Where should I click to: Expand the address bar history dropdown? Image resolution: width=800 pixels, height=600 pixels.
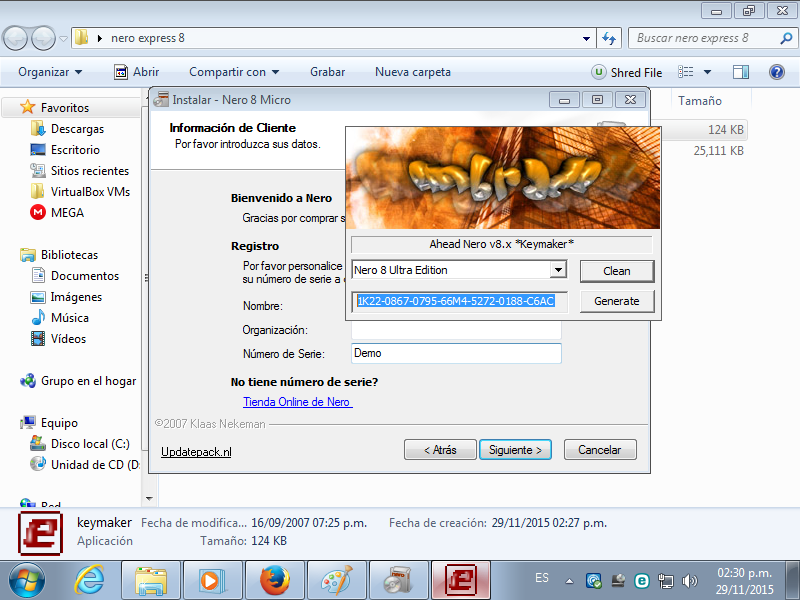pyautogui.click(x=586, y=38)
